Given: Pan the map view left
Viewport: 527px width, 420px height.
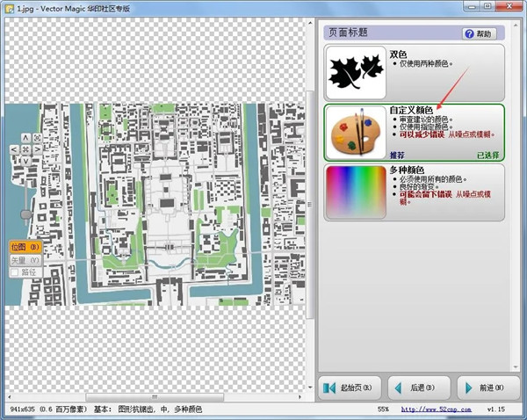Looking at the screenshot, I should pos(14,149).
